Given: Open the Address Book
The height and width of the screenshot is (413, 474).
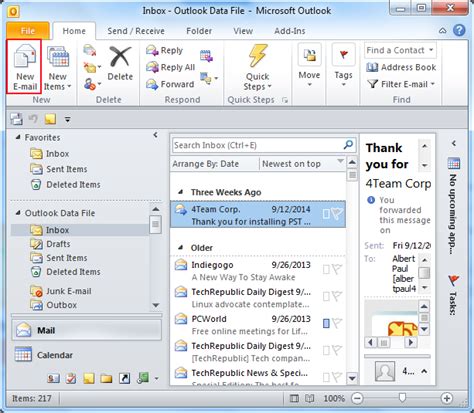Looking at the screenshot, I should [401, 67].
